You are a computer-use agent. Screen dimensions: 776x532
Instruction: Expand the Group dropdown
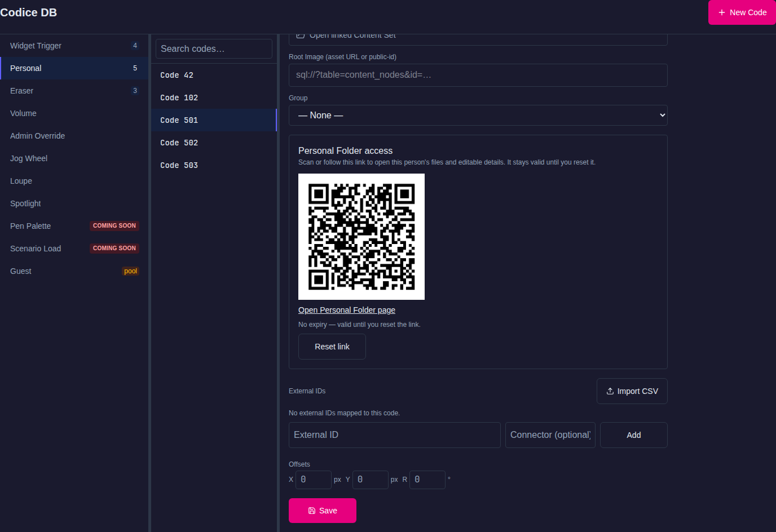pos(478,115)
